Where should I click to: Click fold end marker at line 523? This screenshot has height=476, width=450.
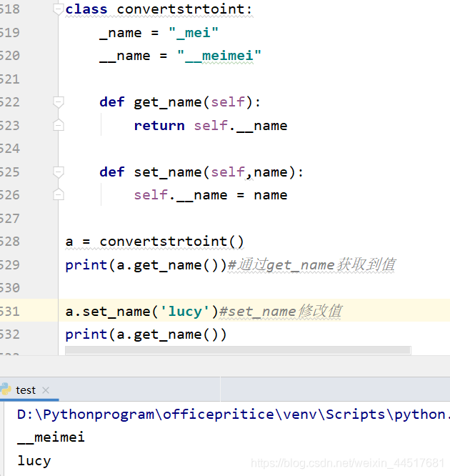59,125
